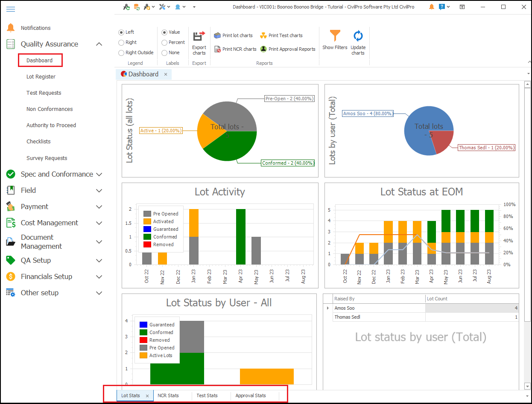The height and width of the screenshot is (404, 532).
Task: Click the tools wrench icon in title bar
Action: pyautogui.click(x=162, y=7)
